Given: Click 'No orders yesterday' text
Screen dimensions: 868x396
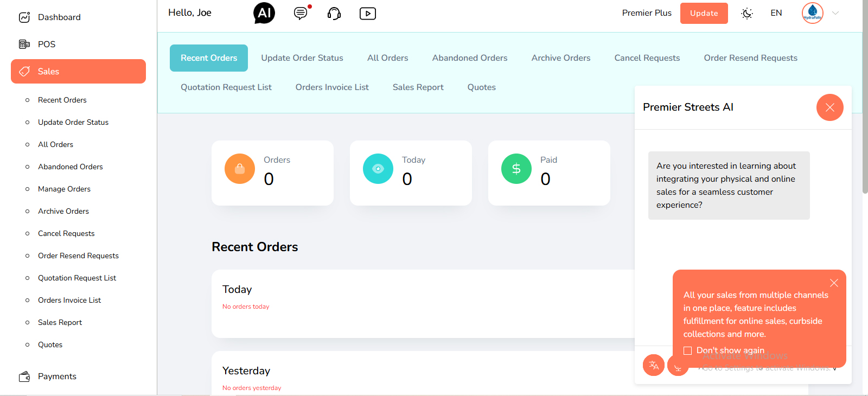Looking at the screenshot, I should point(252,388).
